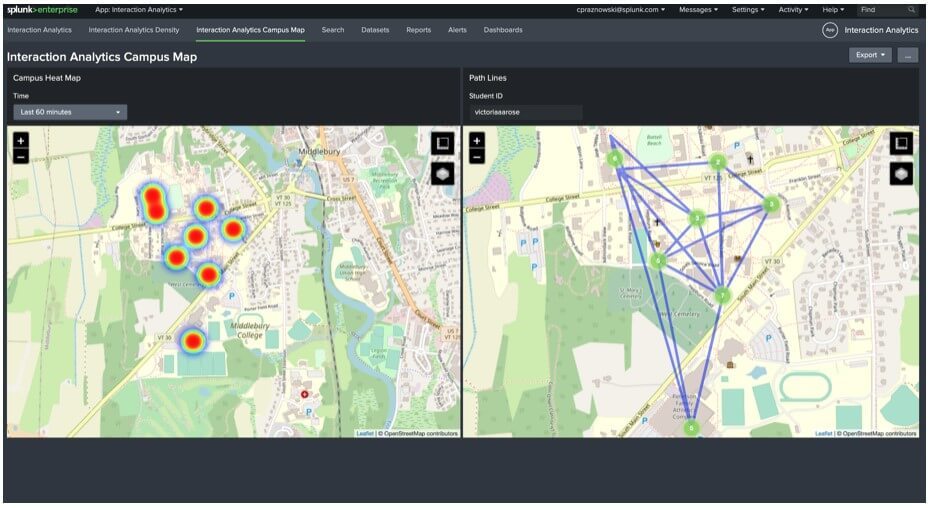Click the Time label above the time picker
This screenshot has width=932, height=508.
point(21,96)
